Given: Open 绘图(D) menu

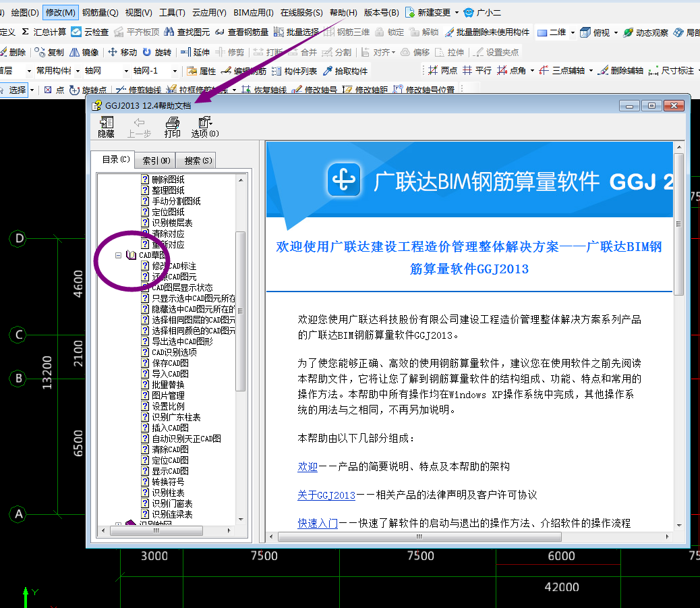Looking at the screenshot, I should [x=25, y=13].
